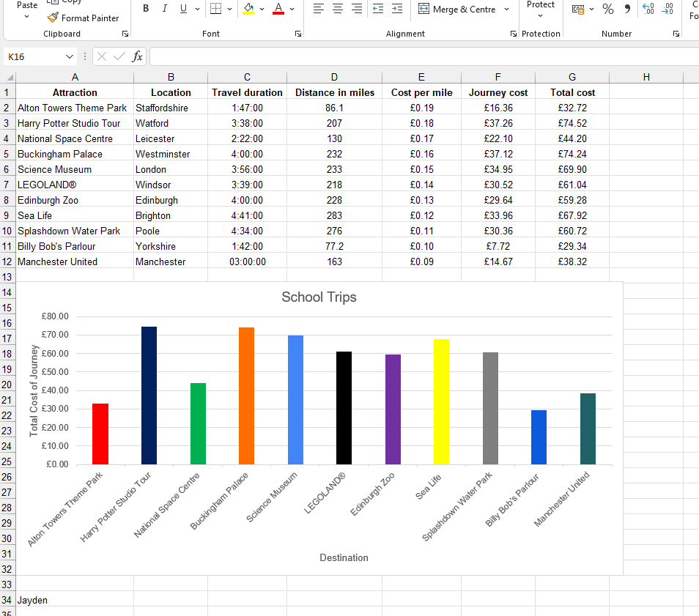The height and width of the screenshot is (616, 699).
Task: Apply the yellow Fill Colour bucket
Action: 248,9
